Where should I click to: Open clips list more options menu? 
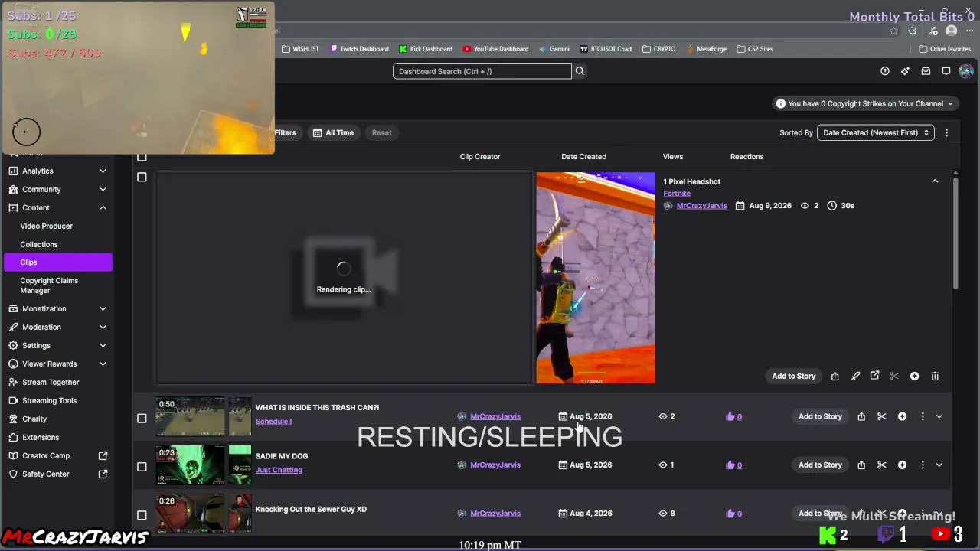pyautogui.click(x=946, y=132)
